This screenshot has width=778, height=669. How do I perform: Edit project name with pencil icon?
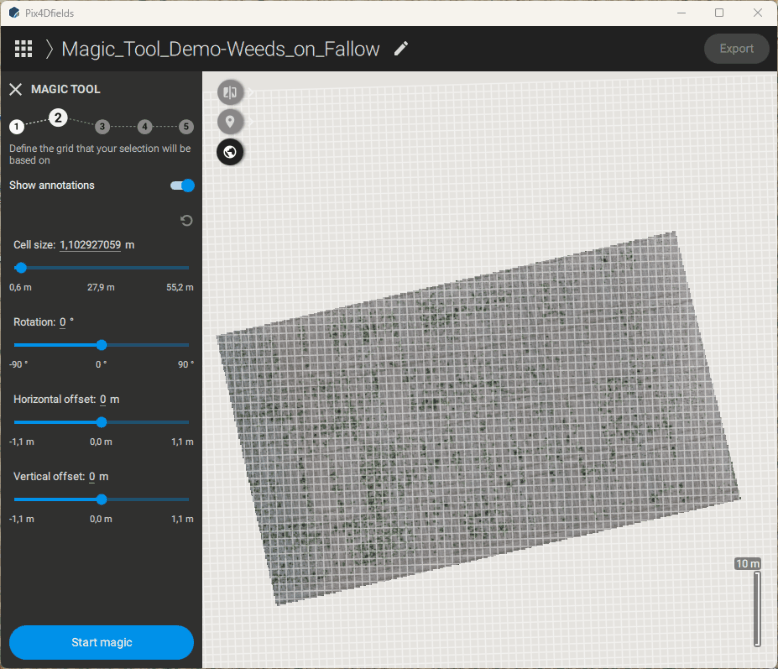[x=401, y=48]
